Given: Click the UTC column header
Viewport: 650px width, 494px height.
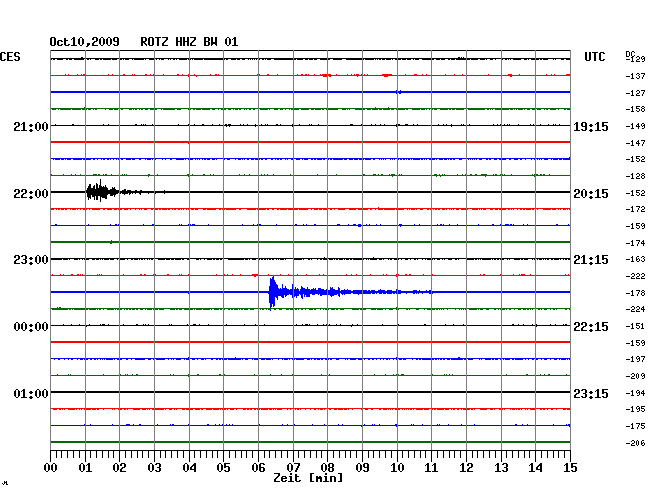Looking at the screenshot, I should [594, 57].
